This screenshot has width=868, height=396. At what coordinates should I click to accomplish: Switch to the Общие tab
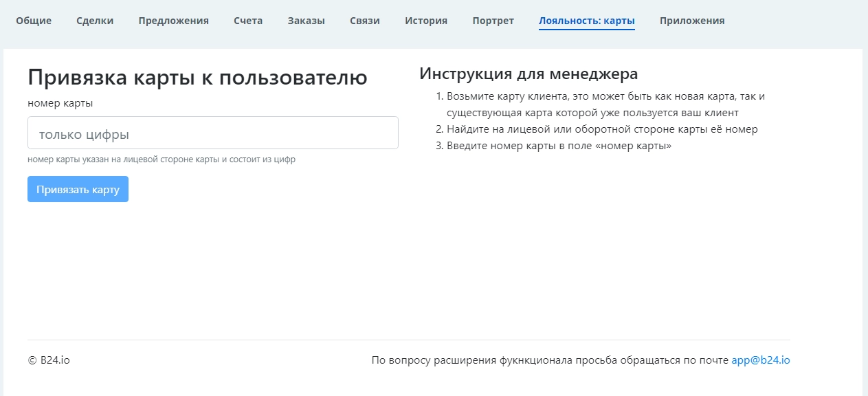tap(34, 21)
